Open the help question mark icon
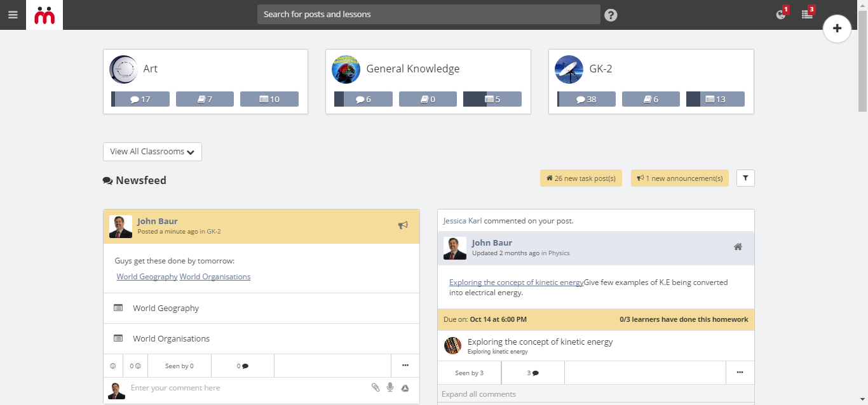 (611, 15)
